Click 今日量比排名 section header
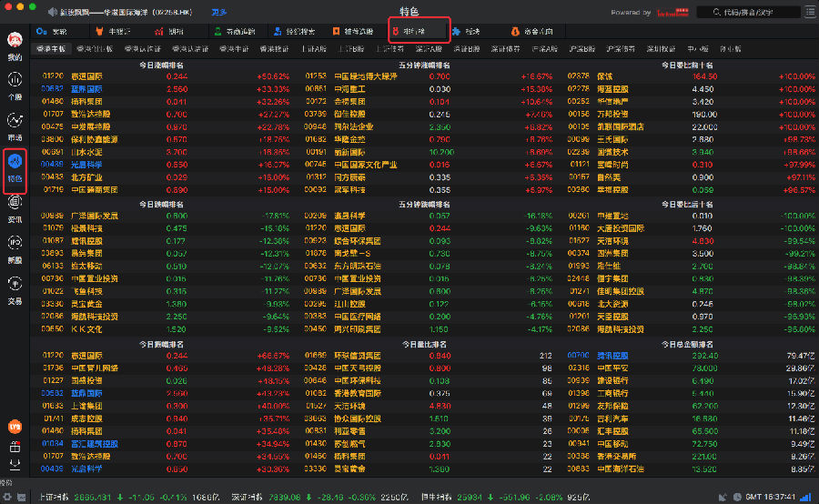The height and width of the screenshot is (504, 819). (424, 344)
